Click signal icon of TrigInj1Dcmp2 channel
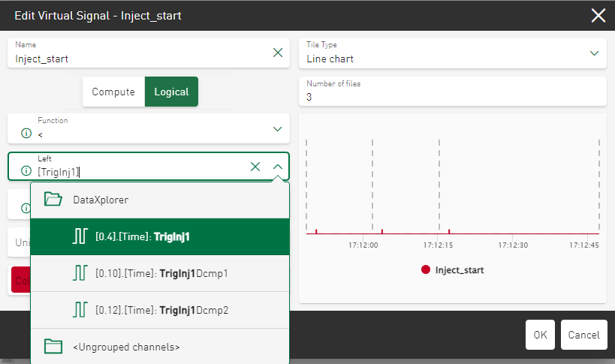 [x=80, y=310]
